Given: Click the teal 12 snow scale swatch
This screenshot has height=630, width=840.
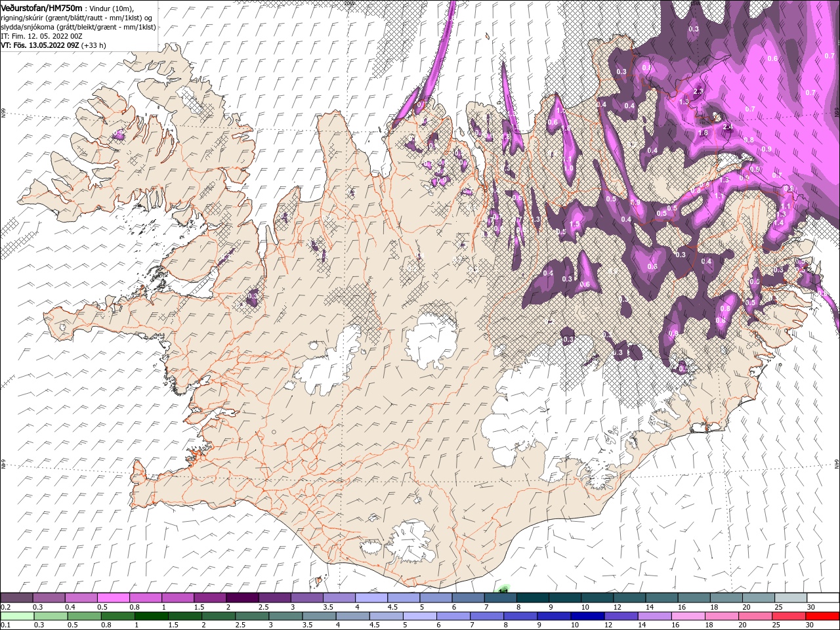Looking at the screenshot, I should pos(629,598).
